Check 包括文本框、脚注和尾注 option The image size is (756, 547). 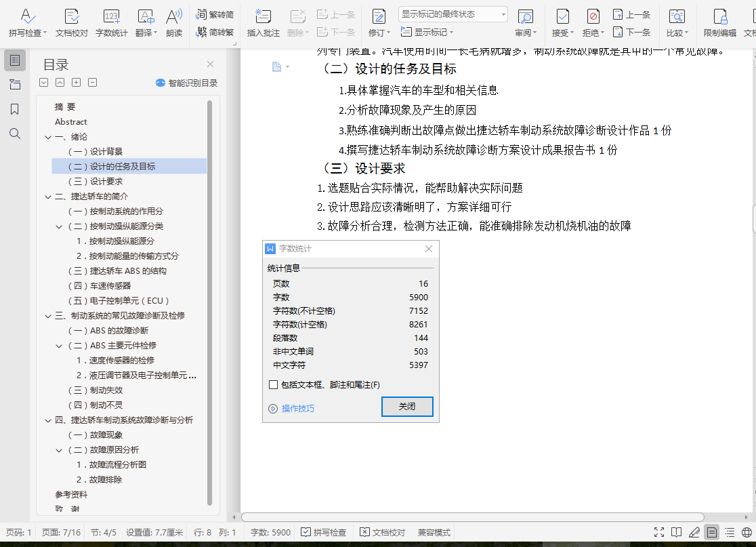tap(274, 384)
